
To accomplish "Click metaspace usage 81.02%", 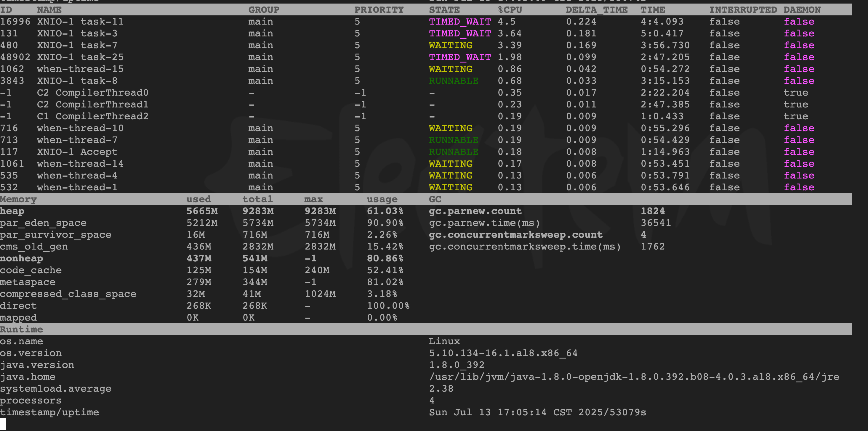I will pyautogui.click(x=385, y=282).
